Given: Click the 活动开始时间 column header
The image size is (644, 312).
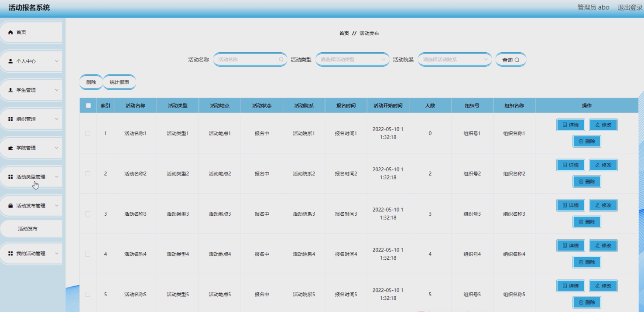Looking at the screenshot, I should point(388,105).
